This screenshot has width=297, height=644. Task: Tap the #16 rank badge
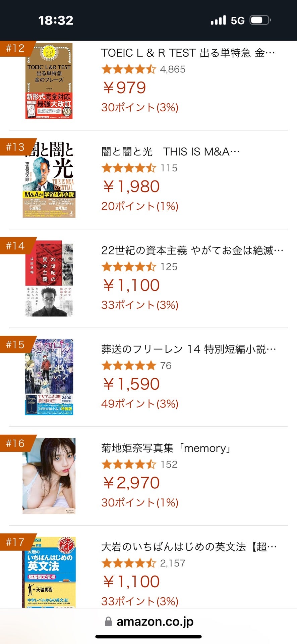15,443
